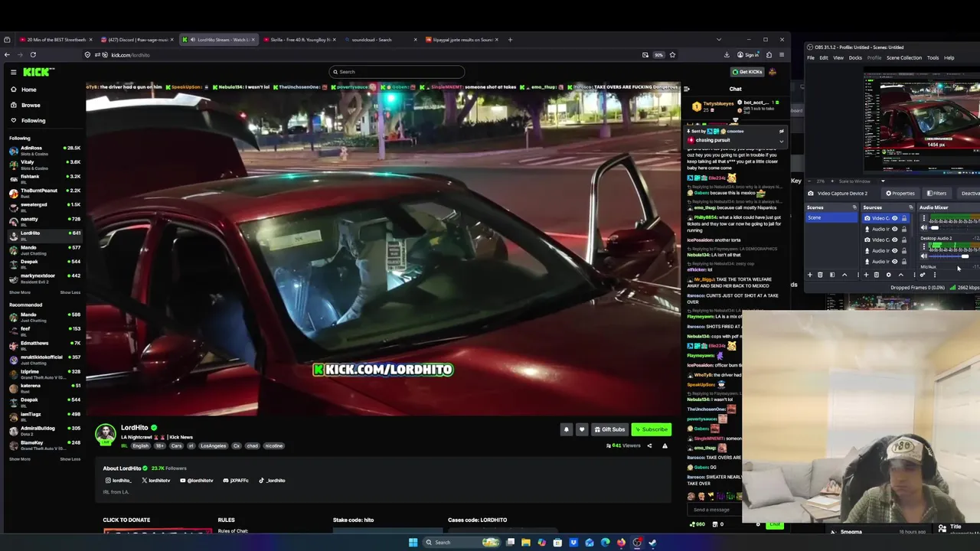980x551 pixels.
Task: Click the OBS Properties button
Action: click(x=899, y=194)
